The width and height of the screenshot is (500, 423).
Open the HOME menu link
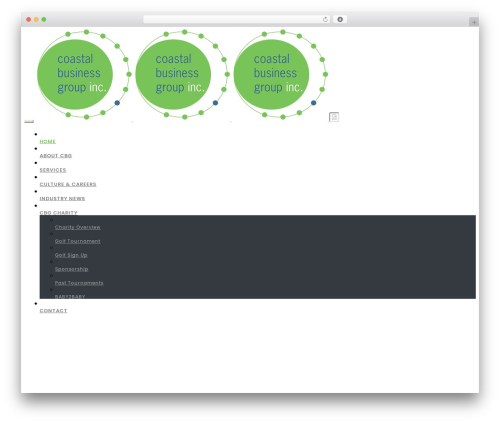48,142
